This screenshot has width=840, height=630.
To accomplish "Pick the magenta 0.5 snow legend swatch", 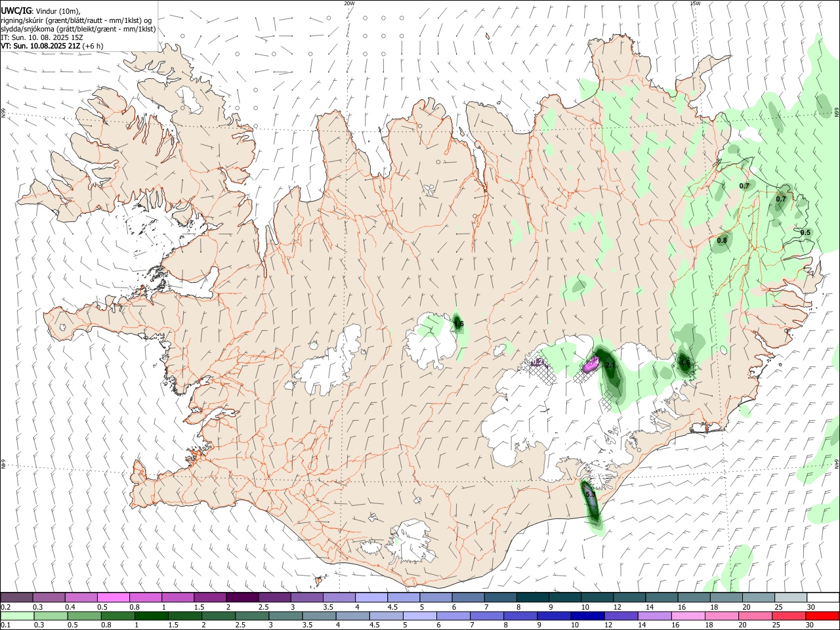I will click(114, 597).
